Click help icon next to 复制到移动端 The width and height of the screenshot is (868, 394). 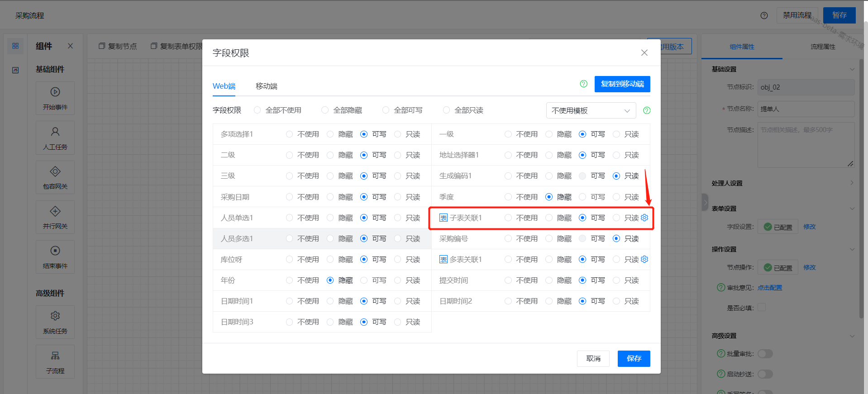tap(584, 84)
